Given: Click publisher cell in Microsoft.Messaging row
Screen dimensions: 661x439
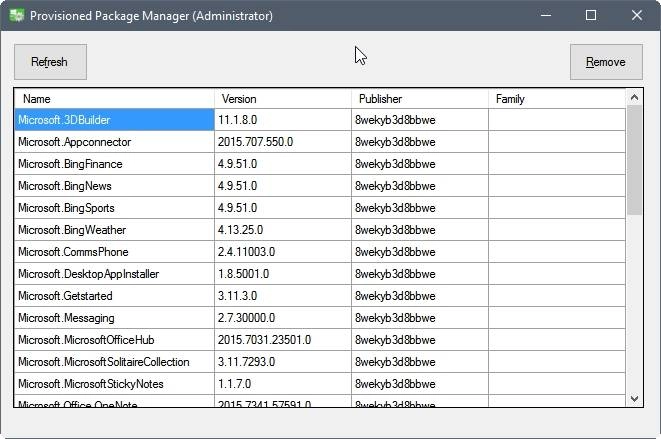Looking at the screenshot, I should (x=420, y=318).
